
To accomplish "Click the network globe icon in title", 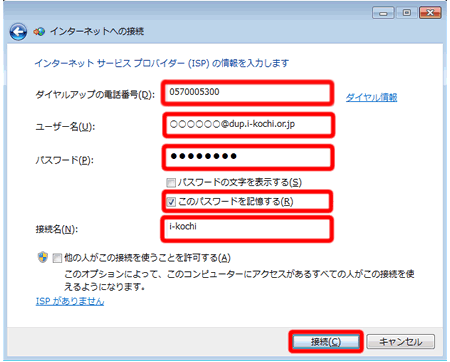I will point(39,32).
